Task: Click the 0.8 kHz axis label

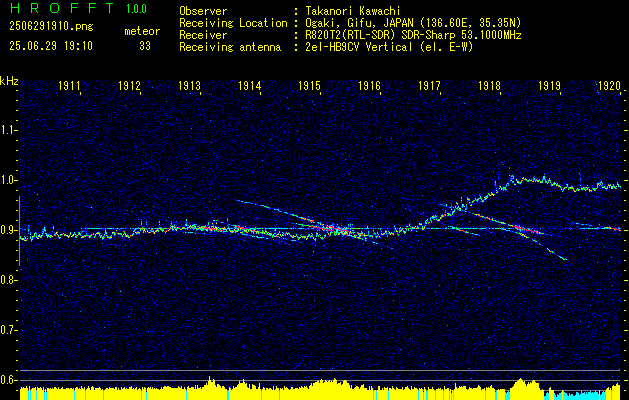Action: point(8,280)
